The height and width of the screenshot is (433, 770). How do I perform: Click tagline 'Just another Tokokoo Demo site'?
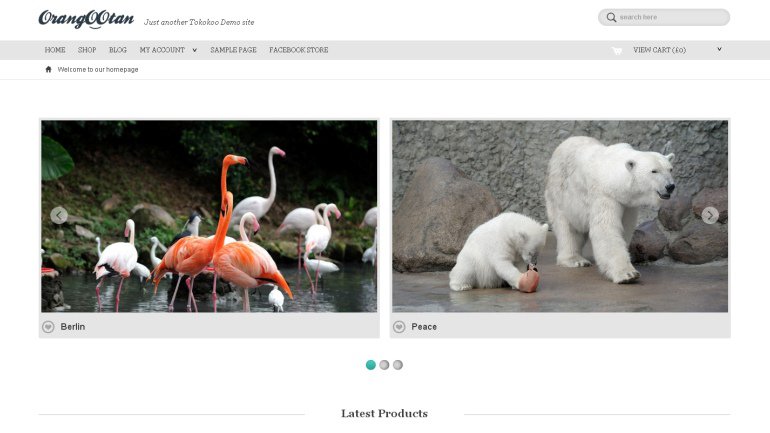199,22
